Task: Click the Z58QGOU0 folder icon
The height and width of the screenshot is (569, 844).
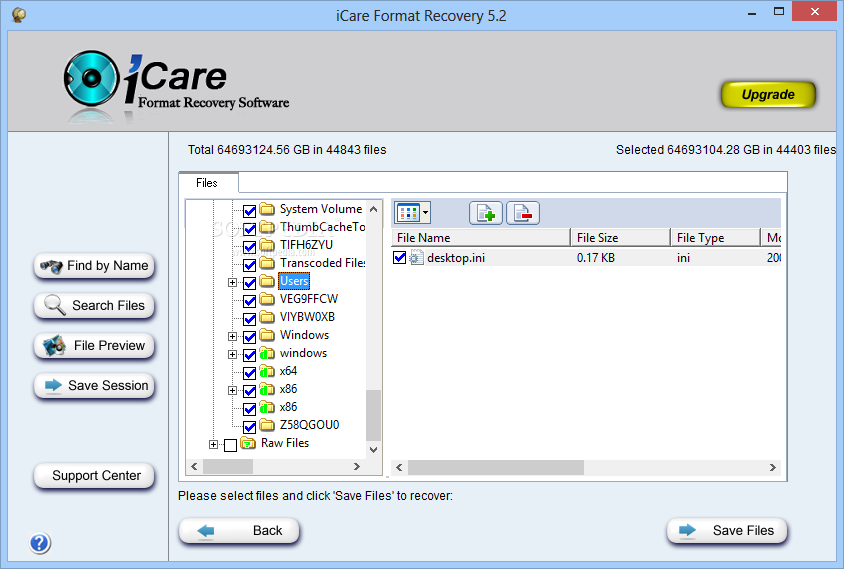Action: (266, 424)
